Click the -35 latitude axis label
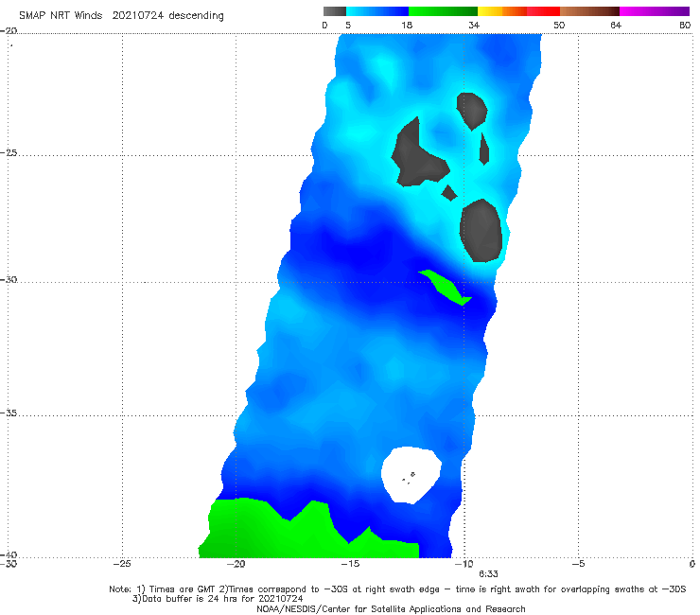The height and width of the screenshot is (615, 700). pyautogui.click(x=9, y=413)
